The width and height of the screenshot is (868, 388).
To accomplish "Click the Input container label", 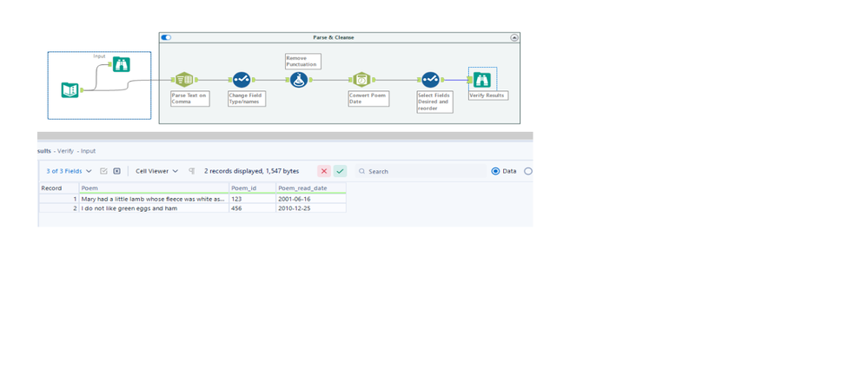I will pos(99,56).
